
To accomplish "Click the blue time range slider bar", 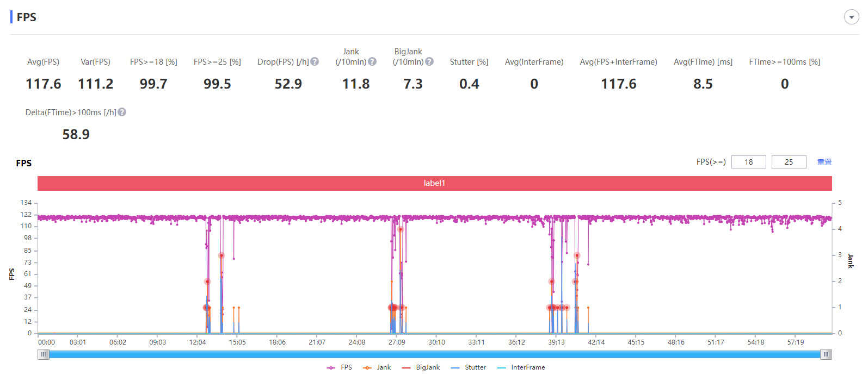I will (434, 354).
